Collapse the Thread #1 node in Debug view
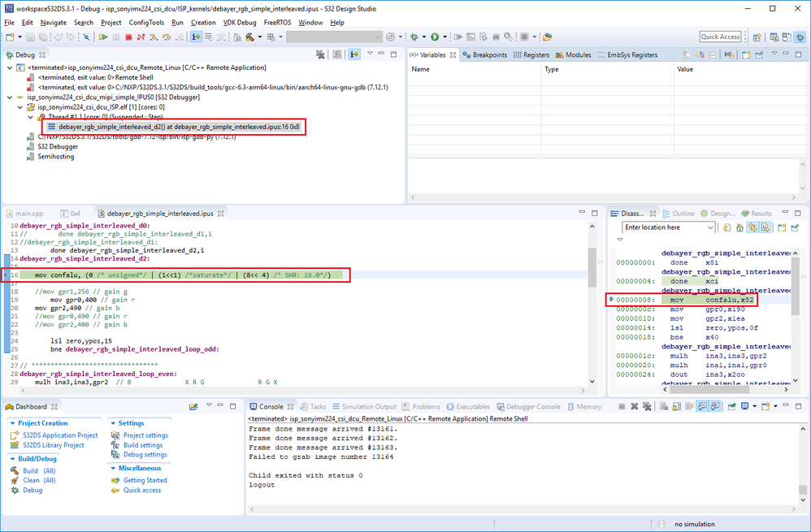Screen dimensions: 811x532 [x=31, y=117]
